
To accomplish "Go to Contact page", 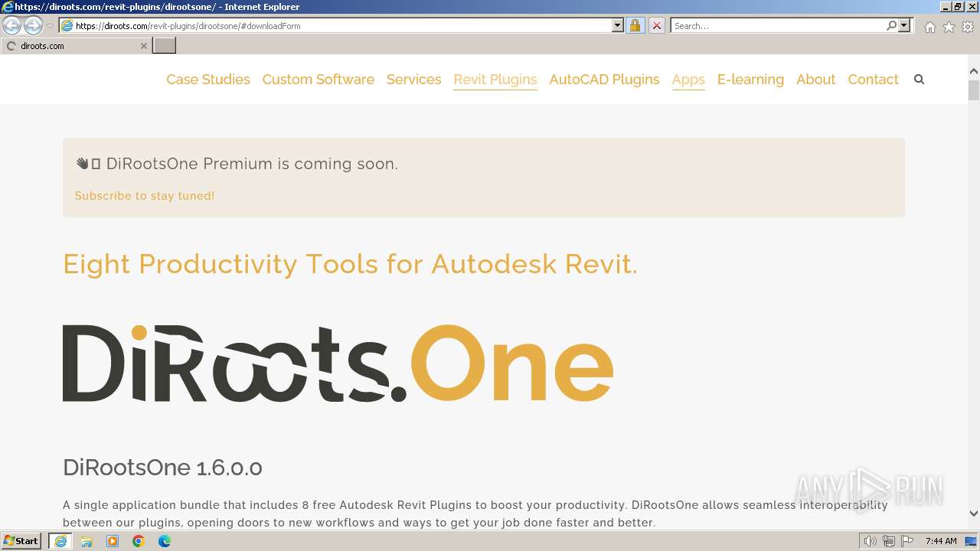I will pos(873,79).
